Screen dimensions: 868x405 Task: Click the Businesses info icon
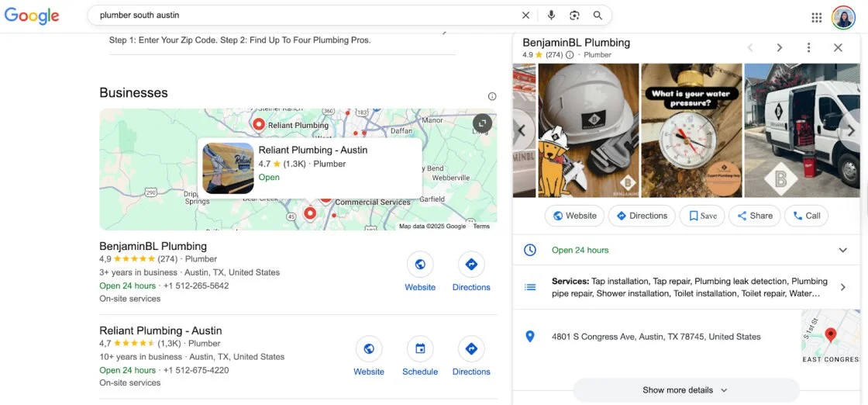click(492, 96)
